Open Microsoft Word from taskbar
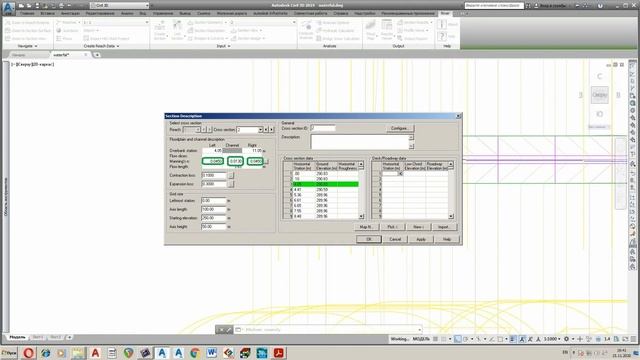The width and height of the screenshot is (640, 360). [x=211, y=353]
